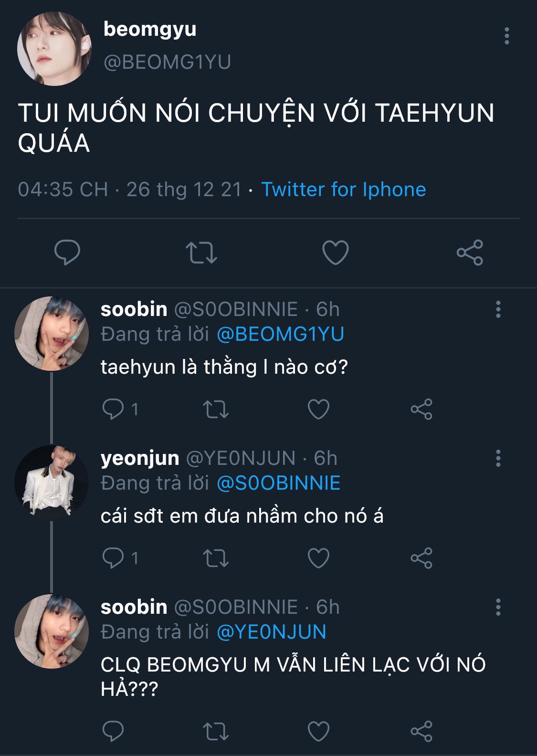537x756 pixels.
Task: Open @BEOMG1YU mention in soobin's reply
Action: [x=280, y=334]
